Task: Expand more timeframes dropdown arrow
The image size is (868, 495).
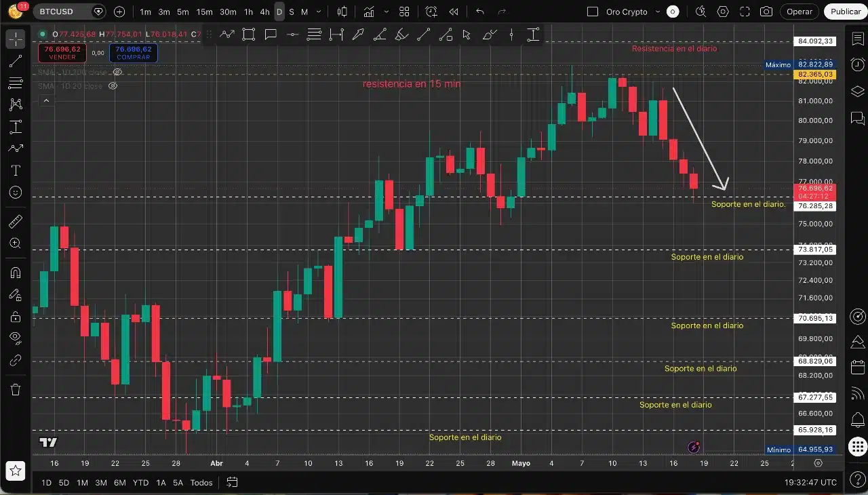Action: pos(319,12)
